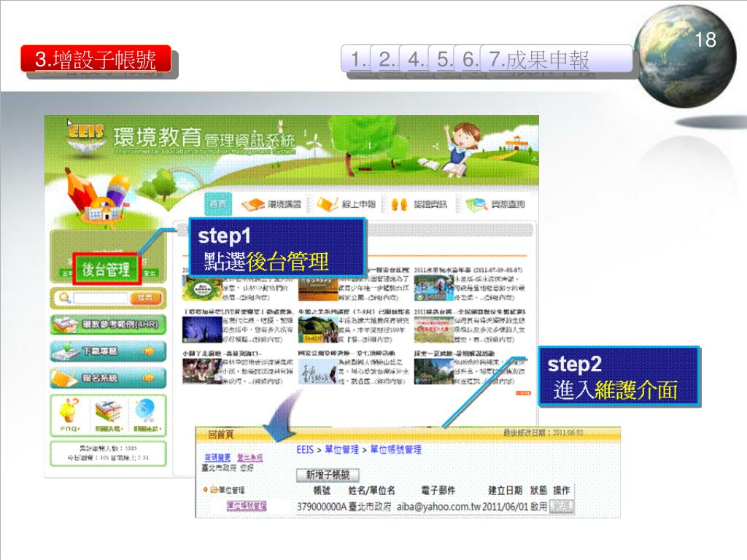Open the red banner event news thumbnail
The image size is (747, 560).
pyautogui.click(x=433, y=329)
